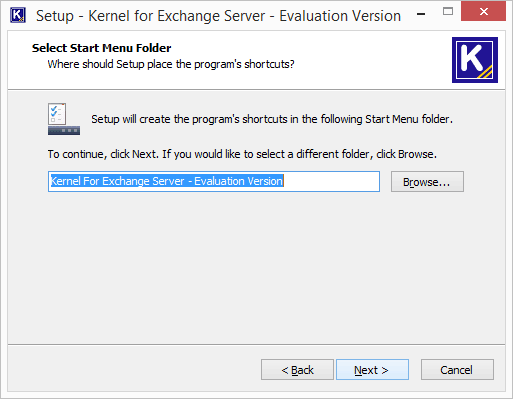
Task: Minimize the Setup window
Action: pos(421,14)
